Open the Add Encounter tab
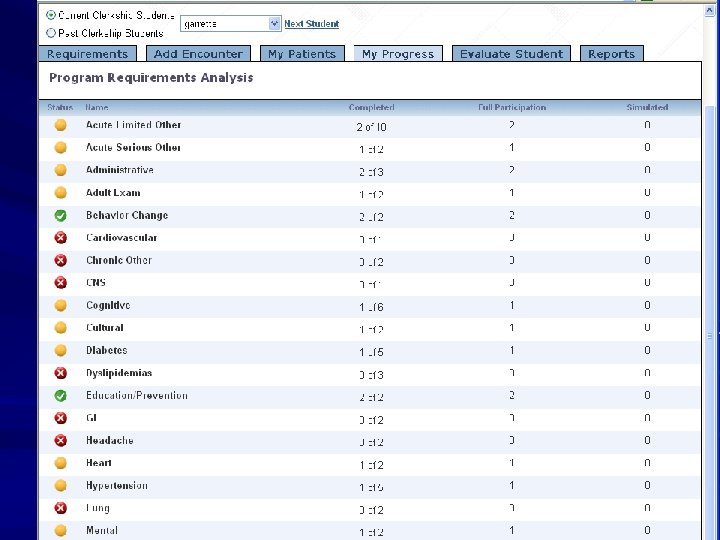Screen dimensions: 720x540 [x=198, y=54]
